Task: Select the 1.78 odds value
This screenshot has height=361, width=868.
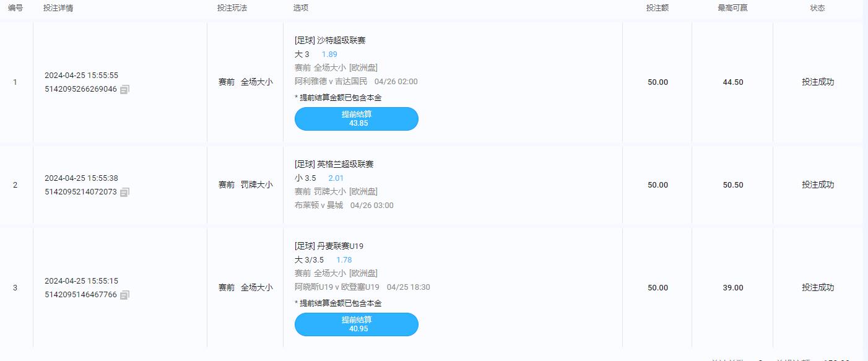Action: click(x=344, y=260)
